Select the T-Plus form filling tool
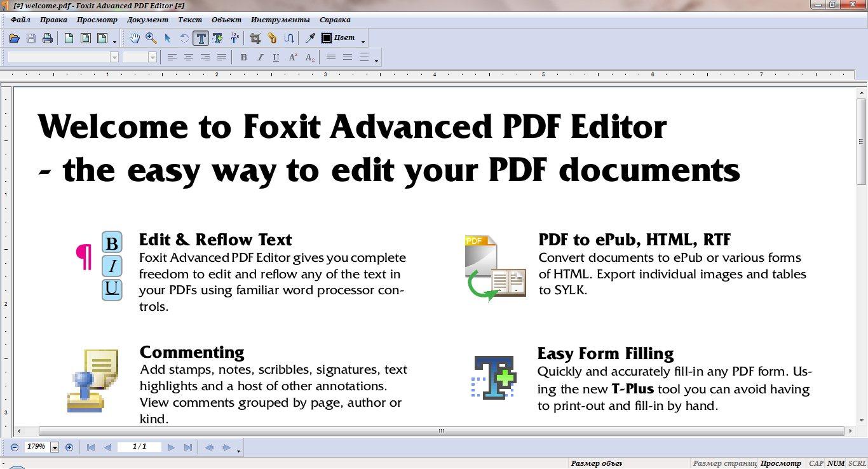The height and width of the screenshot is (469, 868). tap(218, 38)
